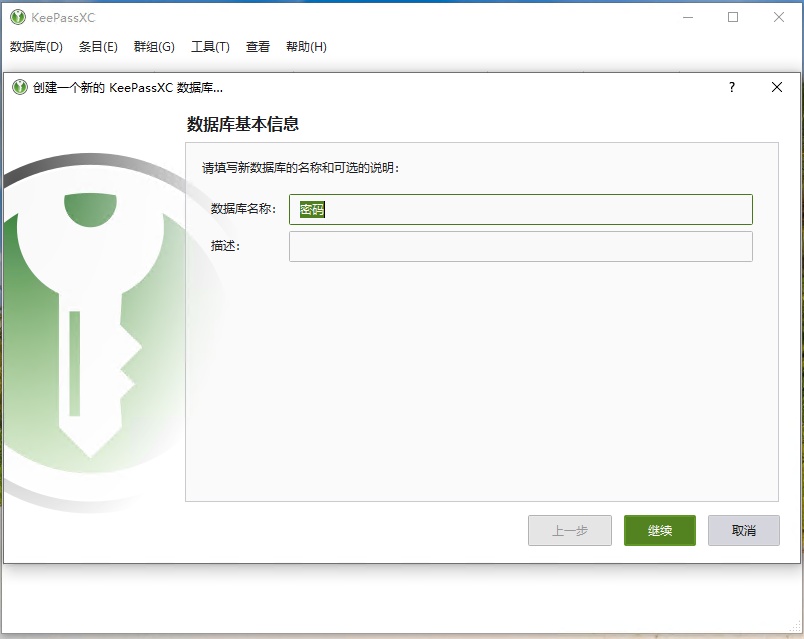Click the empty 描述 input field
This screenshot has width=804, height=639.
point(520,246)
